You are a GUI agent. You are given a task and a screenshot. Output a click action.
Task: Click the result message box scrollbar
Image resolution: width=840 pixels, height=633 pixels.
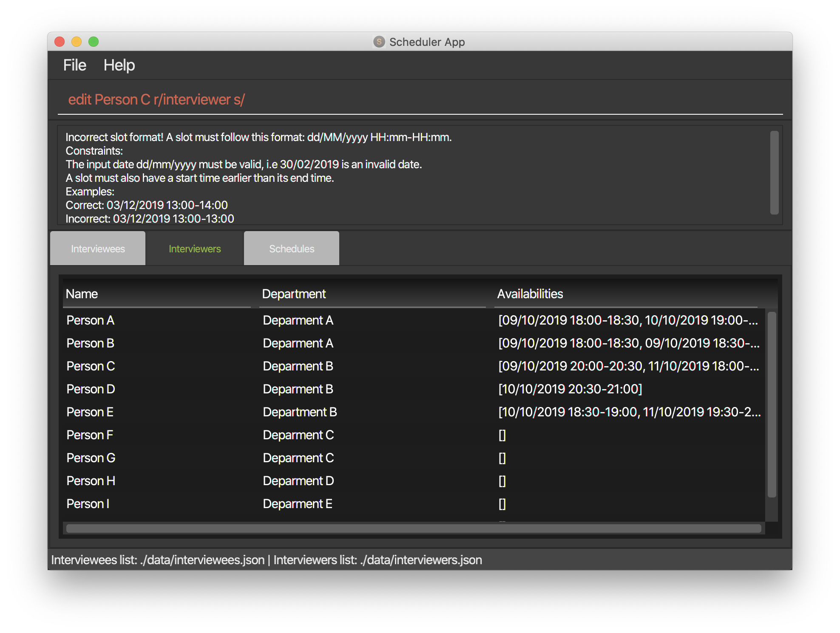(x=774, y=172)
